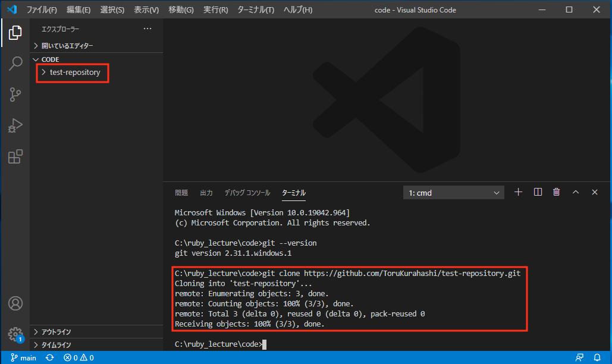Kill the terminal with trash icon
612x364 pixels.
[x=556, y=192]
